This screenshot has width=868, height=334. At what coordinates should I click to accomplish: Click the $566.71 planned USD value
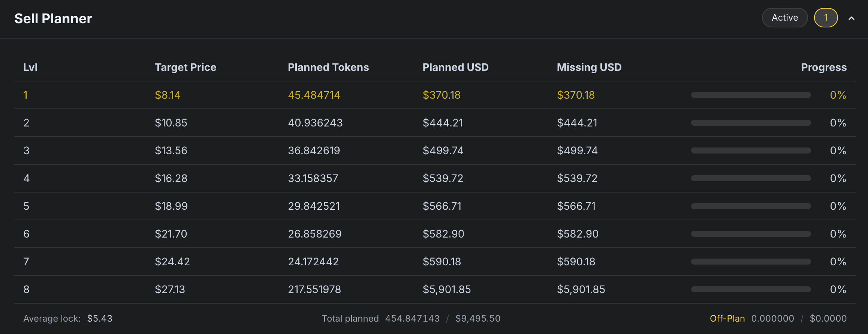[442, 206]
